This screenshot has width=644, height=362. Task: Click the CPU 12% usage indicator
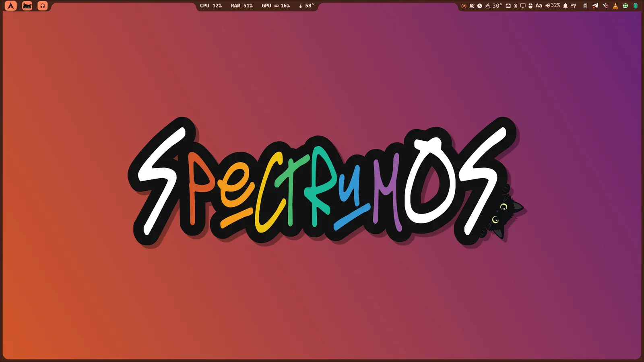(211, 6)
